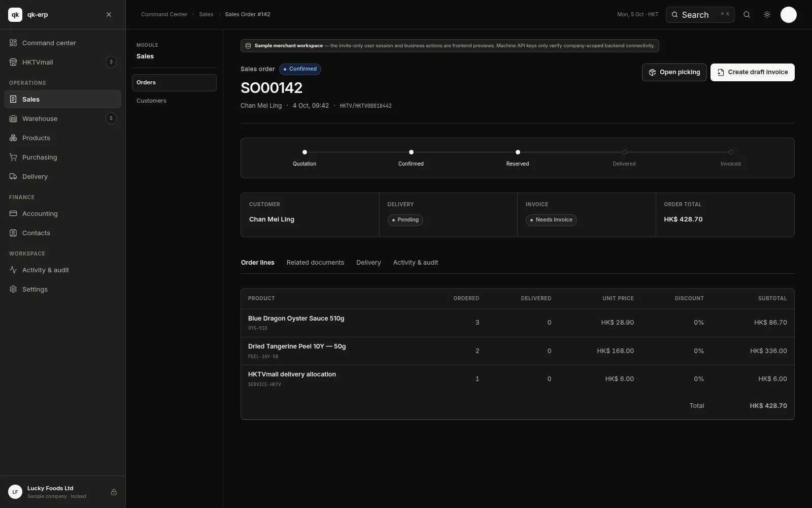Open the user avatar menu
Screen dimensions: 812x508
pos(788,15)
